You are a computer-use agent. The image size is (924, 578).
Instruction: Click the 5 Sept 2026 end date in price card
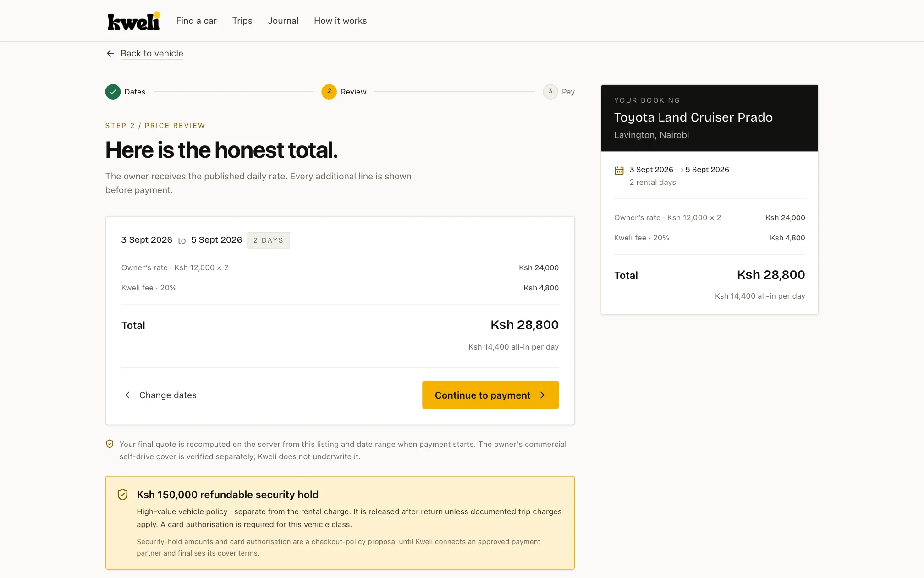[216, 240]
